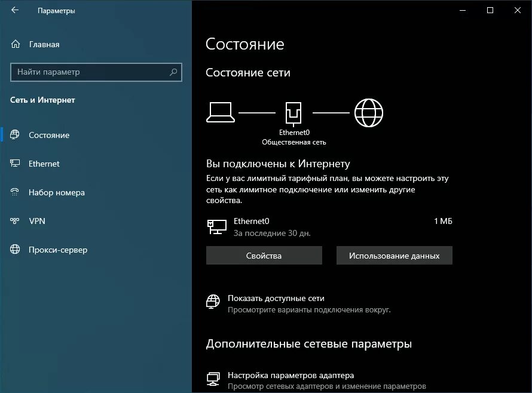Click the laptop icon in network diagram
Image resolution: width=532 pixels, height=393 pixels.
click(221, 112)
